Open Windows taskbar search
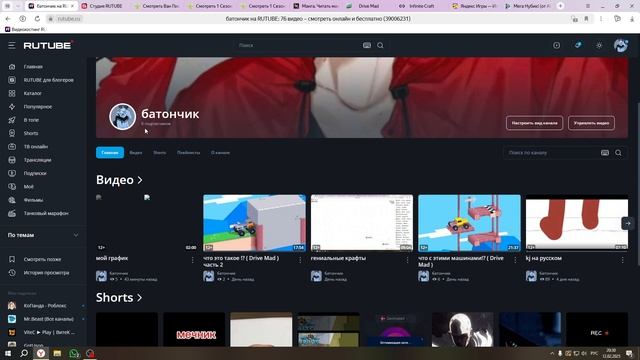The height and width of the screenshot is (360, 640). 24,353
